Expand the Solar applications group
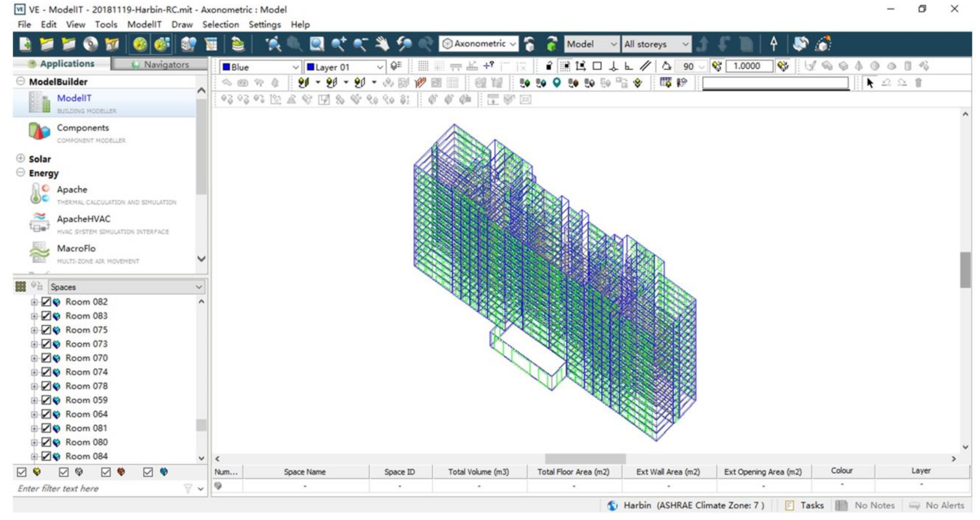Screen dimensions: 980x520 click(20, 159)
